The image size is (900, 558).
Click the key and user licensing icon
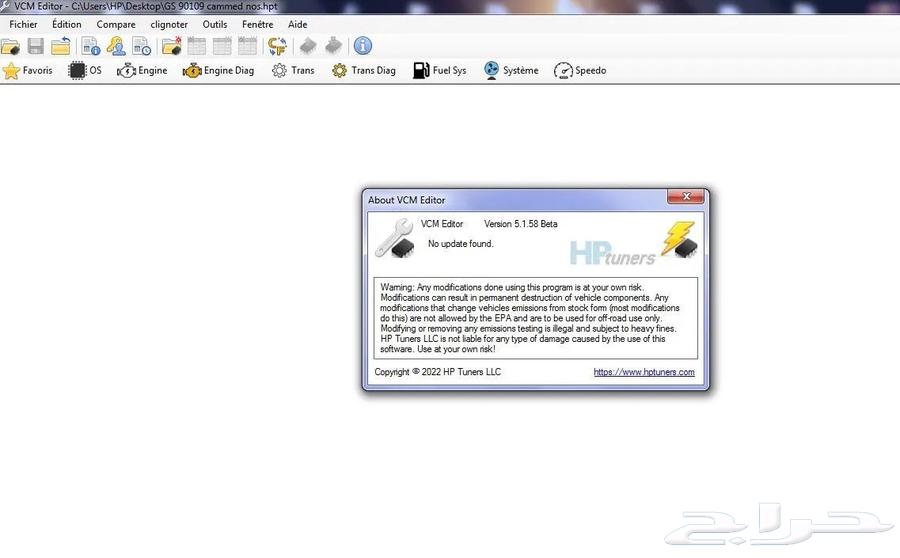tap(117, 46)
